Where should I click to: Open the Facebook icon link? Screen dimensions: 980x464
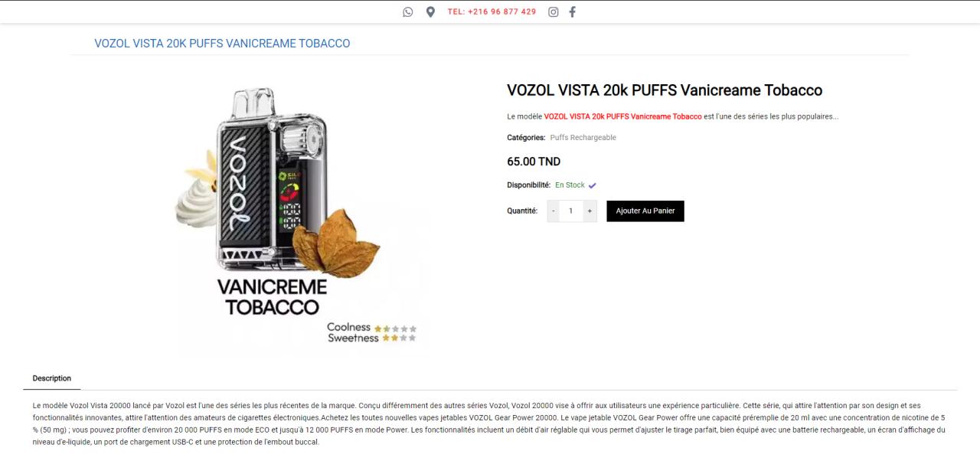[572, 11]
